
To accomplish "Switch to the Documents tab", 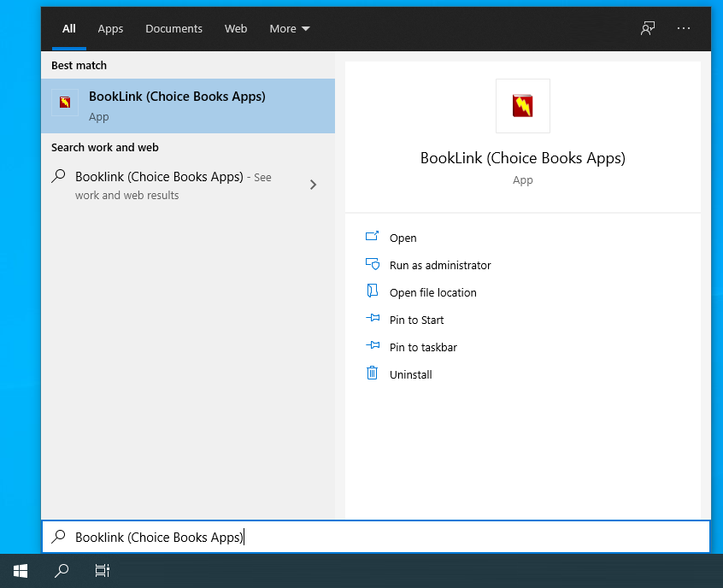I will [x=173, y=28].
